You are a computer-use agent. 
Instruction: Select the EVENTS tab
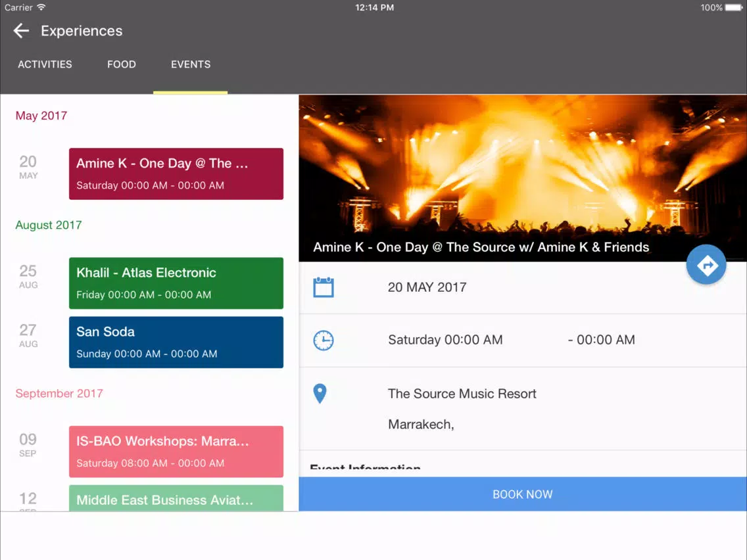pyautogui.click(x=191, y=64)
